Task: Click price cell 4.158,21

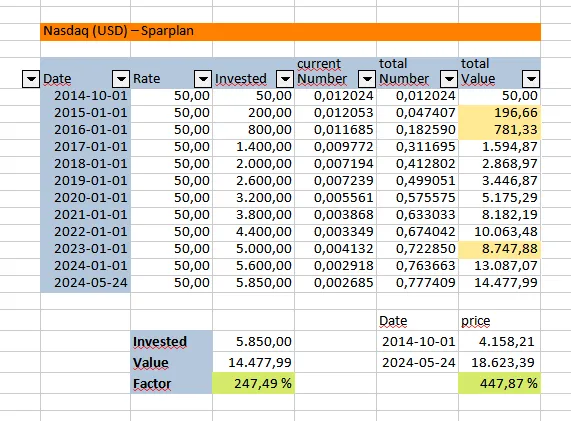Action: (x=499, y=341)
